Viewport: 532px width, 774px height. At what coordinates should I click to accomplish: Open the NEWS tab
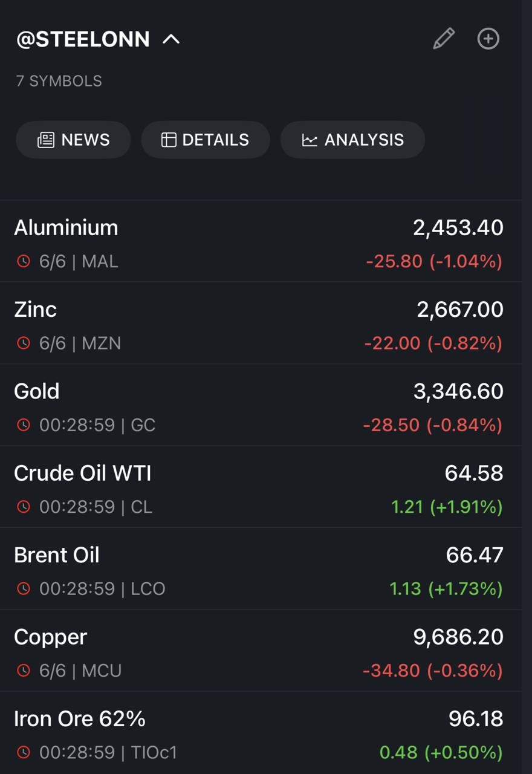tap(73, 140)
